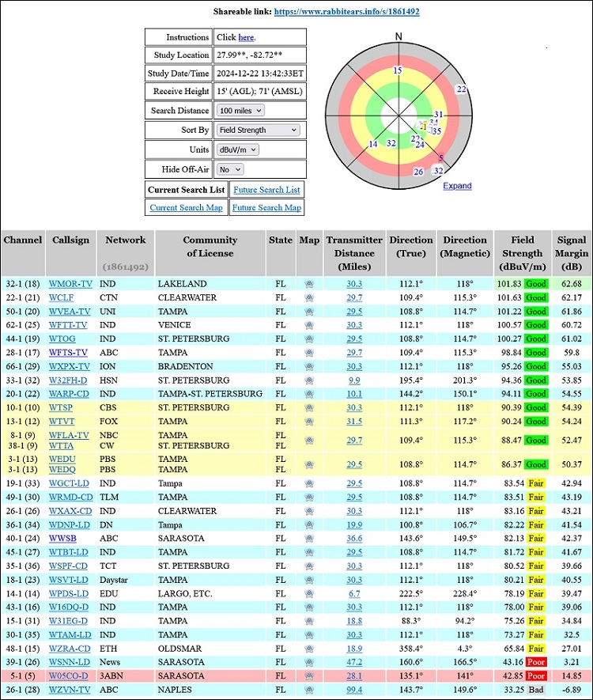This screenshot has width=593, height=700.
Task: Open the Units dBuV/m dropdown
Action: 237,149
